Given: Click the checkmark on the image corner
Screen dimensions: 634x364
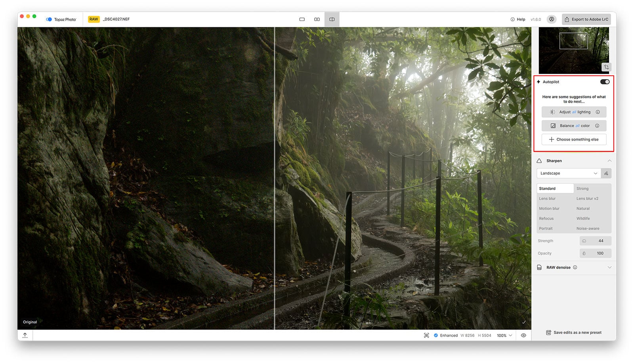Looking at the screenshot, I should click(524, 322).
